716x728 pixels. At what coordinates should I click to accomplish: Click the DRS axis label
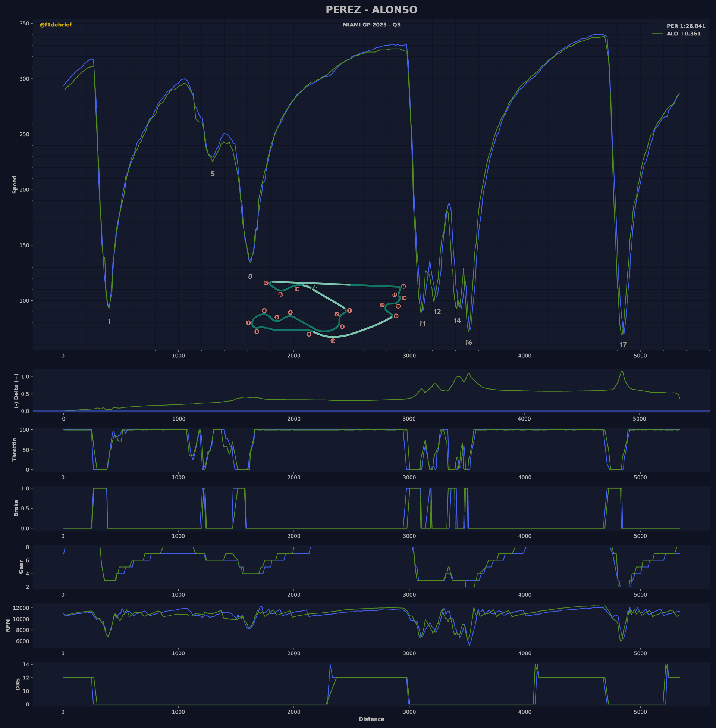(18, 684)
